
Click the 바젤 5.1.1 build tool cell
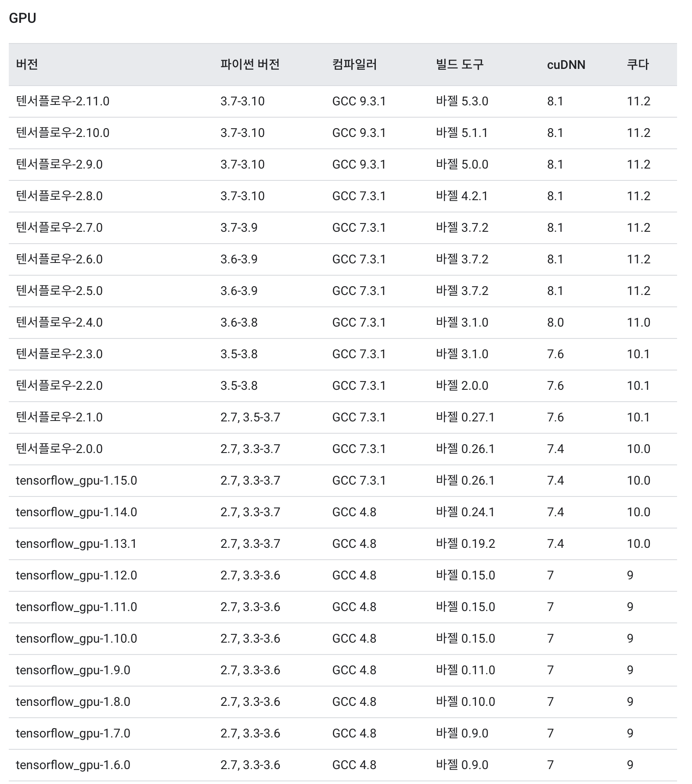pyautogui.click(x=462, y=133)
